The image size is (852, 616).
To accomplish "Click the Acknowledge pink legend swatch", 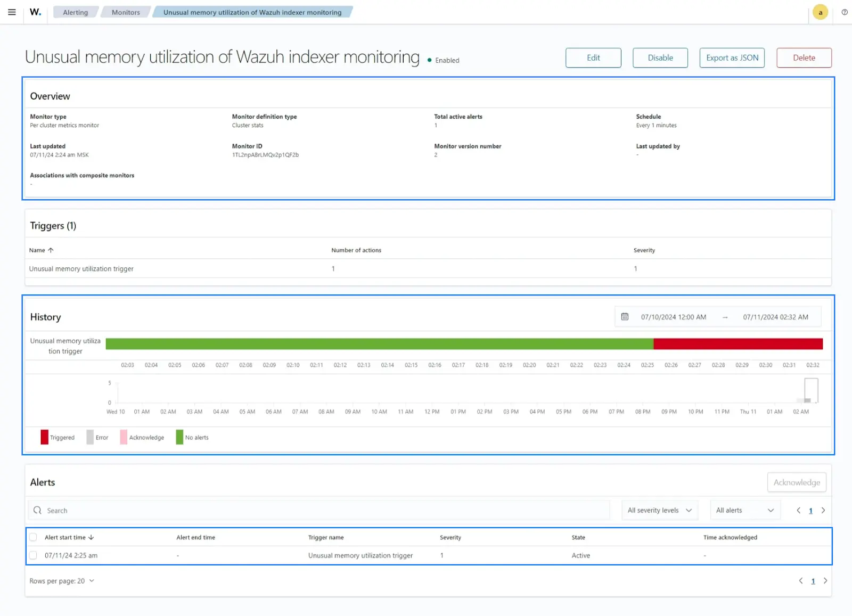I will coord(124,437).
